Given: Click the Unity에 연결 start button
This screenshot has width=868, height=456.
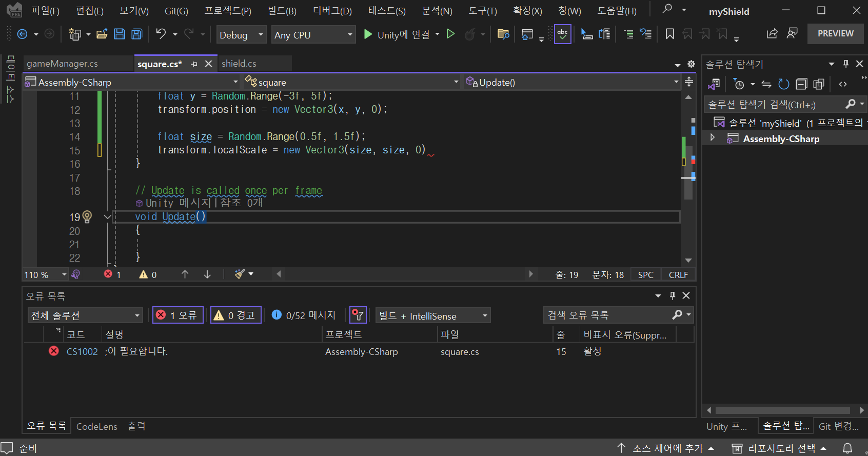Looking at the screenshot, I should [397, 34].
